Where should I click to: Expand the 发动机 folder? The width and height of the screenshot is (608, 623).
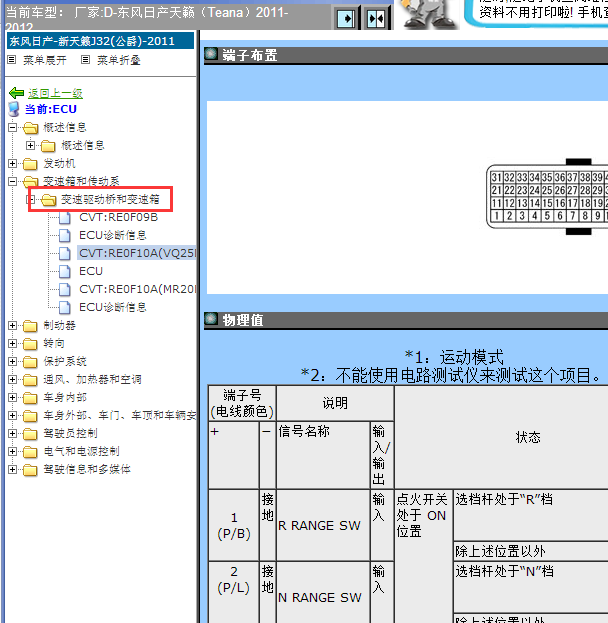[x=12, y=163]
